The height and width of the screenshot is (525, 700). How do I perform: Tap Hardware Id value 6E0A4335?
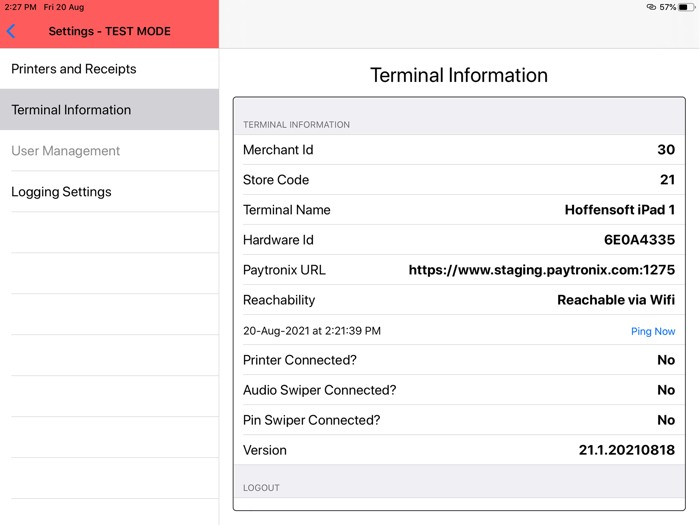[639, 240]
